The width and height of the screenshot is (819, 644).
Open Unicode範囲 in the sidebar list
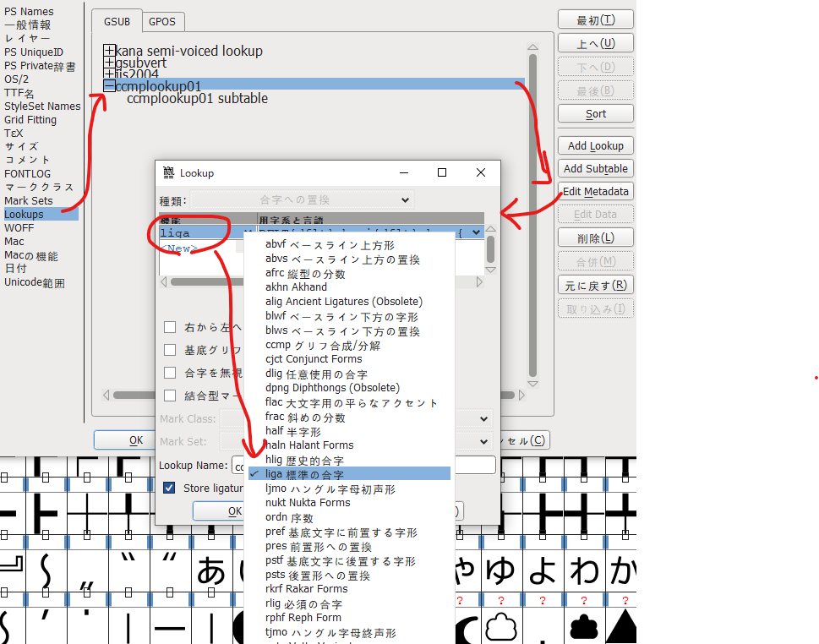pyautogui.click(x=35, y=282)
